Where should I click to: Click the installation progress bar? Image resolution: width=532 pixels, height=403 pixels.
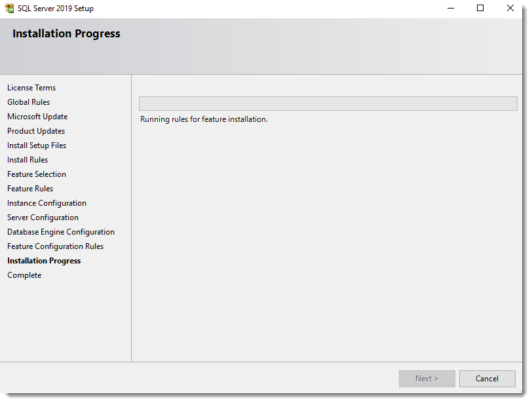[x=328, y=104]
